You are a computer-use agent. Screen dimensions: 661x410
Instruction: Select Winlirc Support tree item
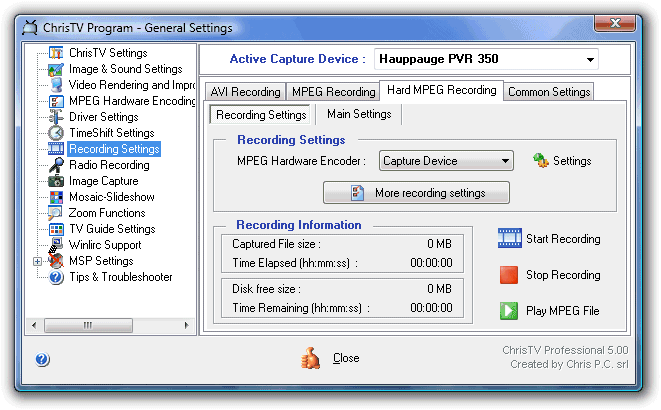point(105,245)
